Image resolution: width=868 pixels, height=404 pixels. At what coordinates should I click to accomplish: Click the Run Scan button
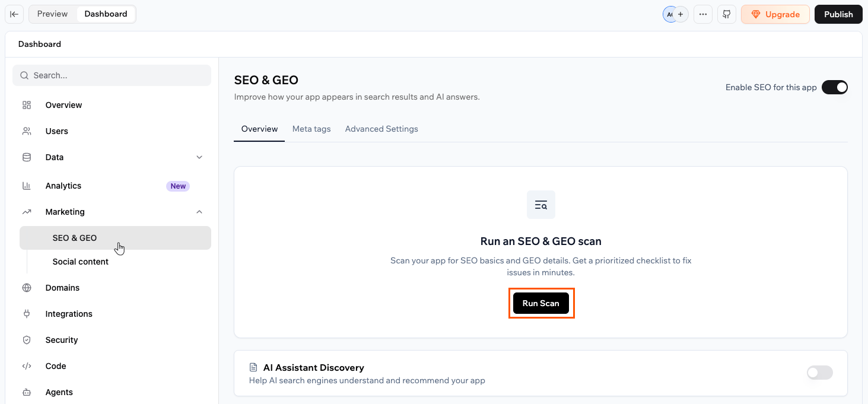pyautogui.click(x=541, y=303)
